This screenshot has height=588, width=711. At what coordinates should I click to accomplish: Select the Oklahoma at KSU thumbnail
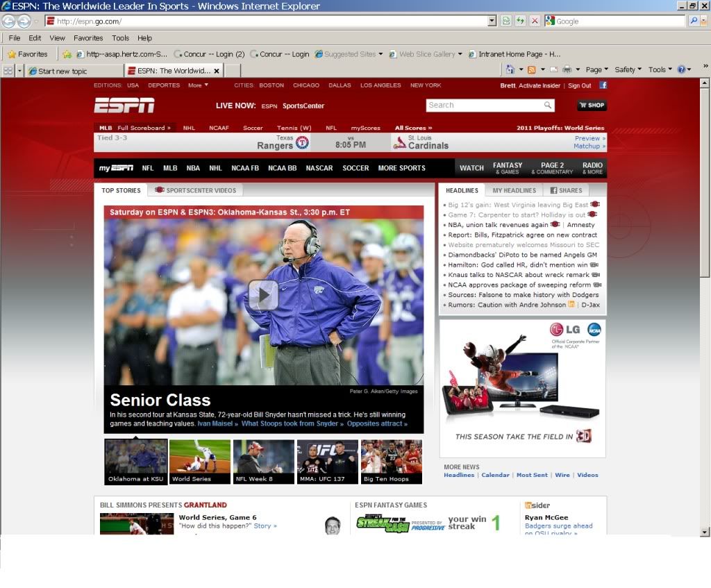pyautogui.click(x=136, y=462)
